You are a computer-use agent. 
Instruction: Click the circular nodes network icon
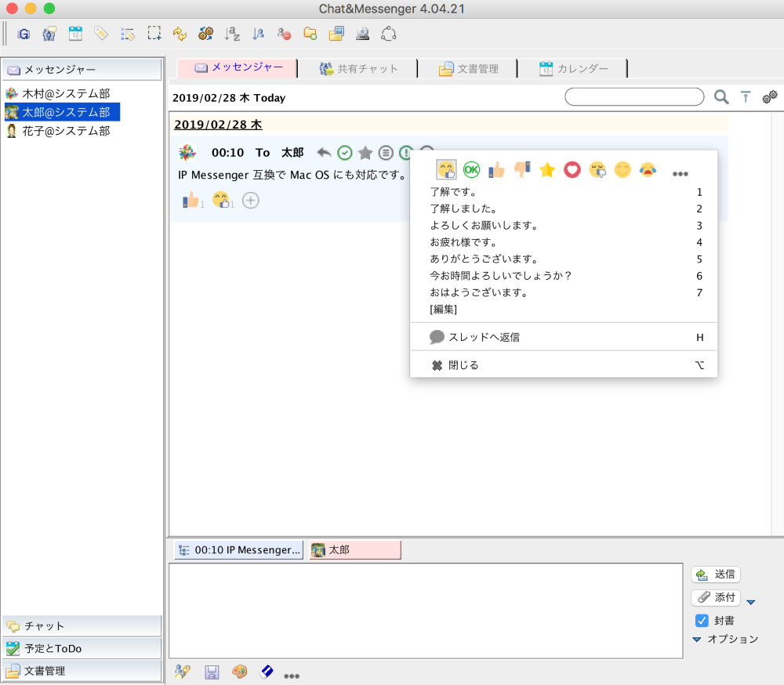[x=389, y=34]
